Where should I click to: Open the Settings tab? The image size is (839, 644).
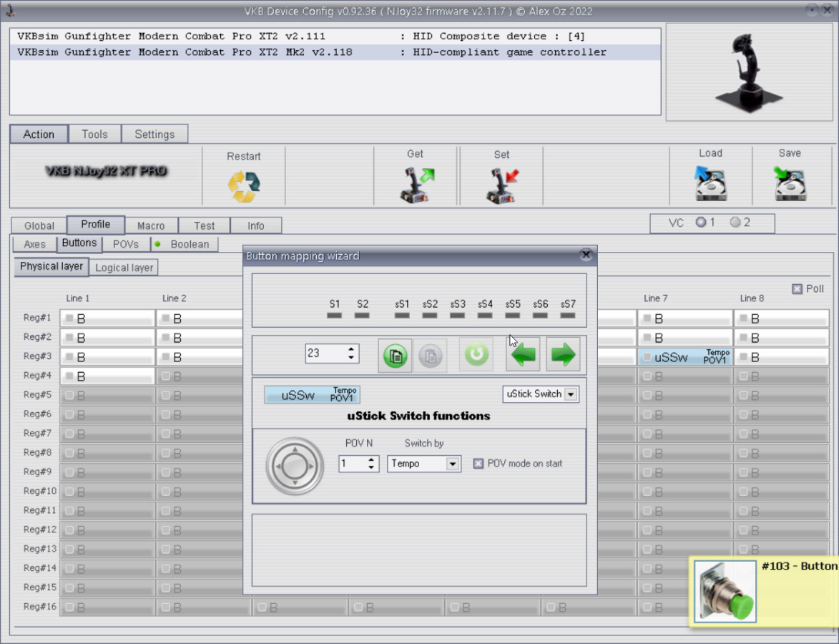[x=154, y=134]
